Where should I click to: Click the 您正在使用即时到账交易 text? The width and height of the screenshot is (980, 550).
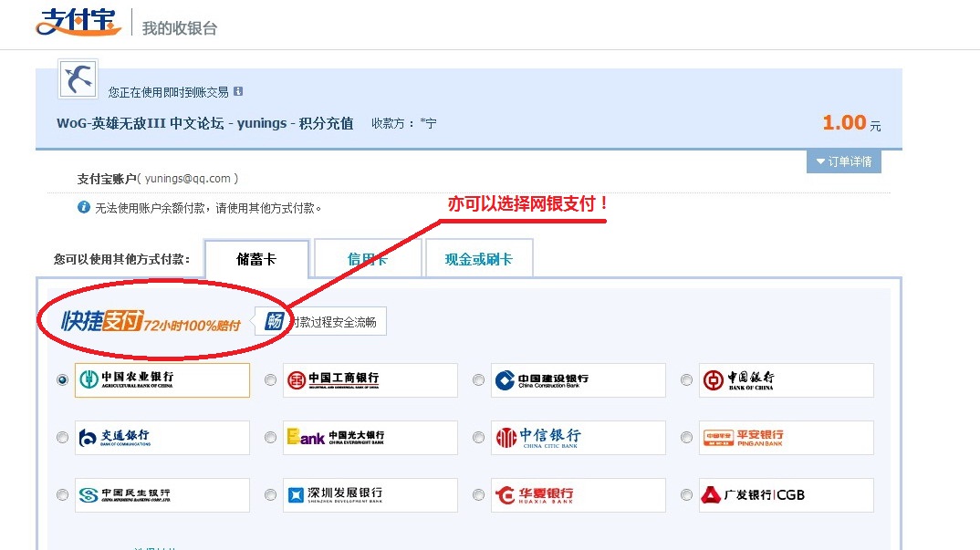pos(168,92)
